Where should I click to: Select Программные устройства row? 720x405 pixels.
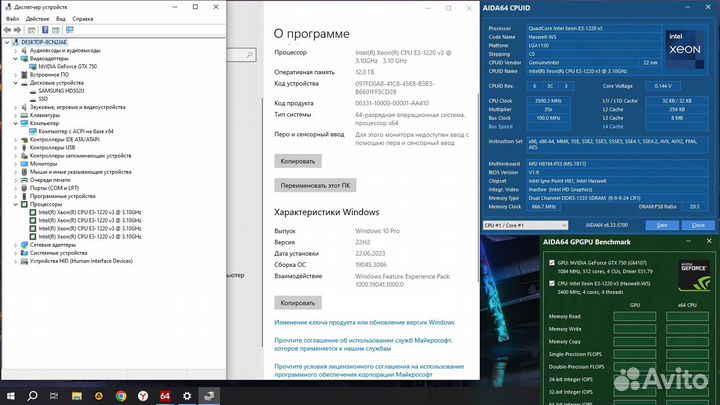pyautogui.click(x=62, y=197)
